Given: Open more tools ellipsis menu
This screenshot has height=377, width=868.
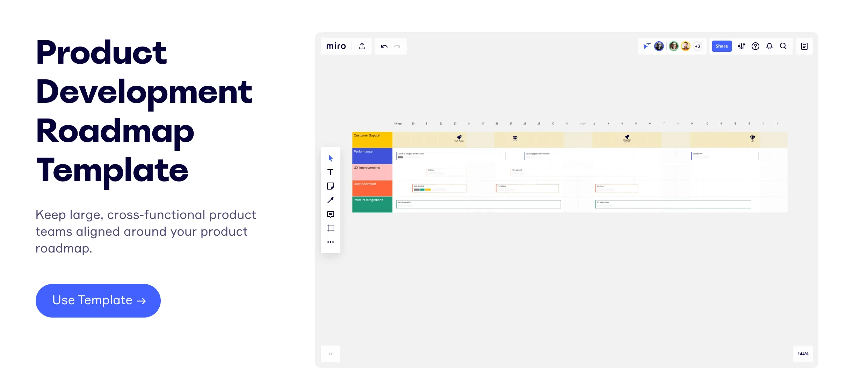Looking at the screenshot, I should [x=330, y=242].
